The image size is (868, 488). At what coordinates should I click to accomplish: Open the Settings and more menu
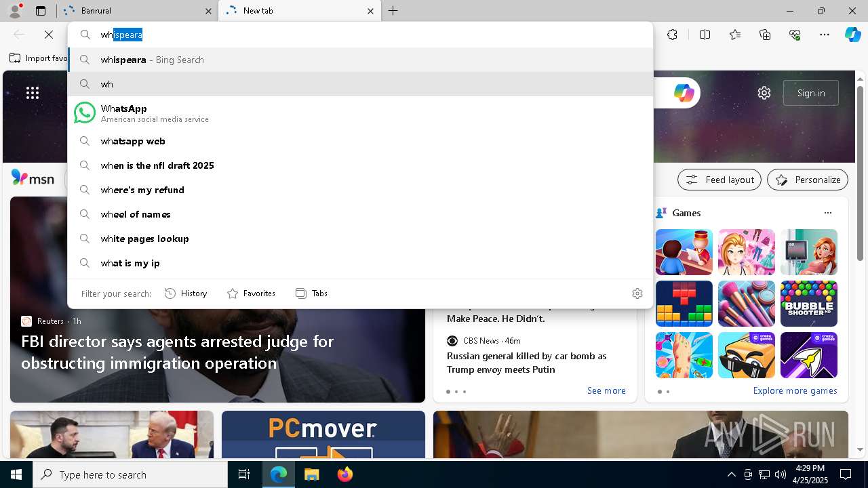pos(825,35)
